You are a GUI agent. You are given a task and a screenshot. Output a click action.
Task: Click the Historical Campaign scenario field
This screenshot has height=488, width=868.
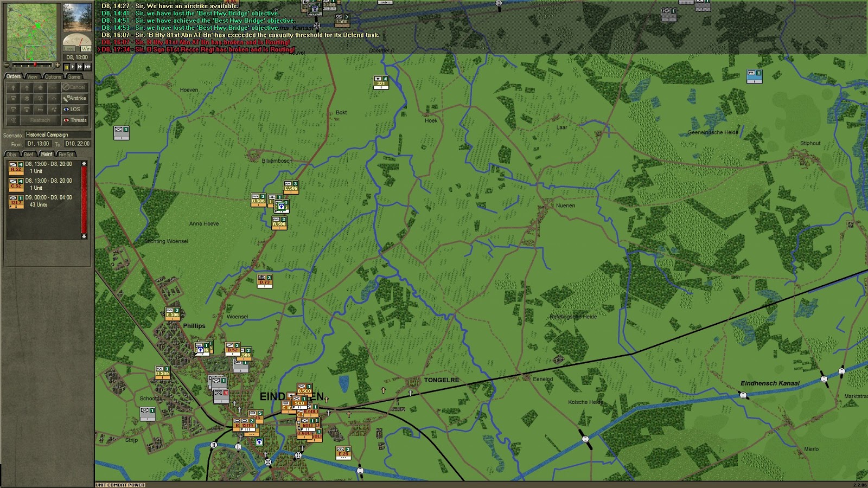coord(58,134)
